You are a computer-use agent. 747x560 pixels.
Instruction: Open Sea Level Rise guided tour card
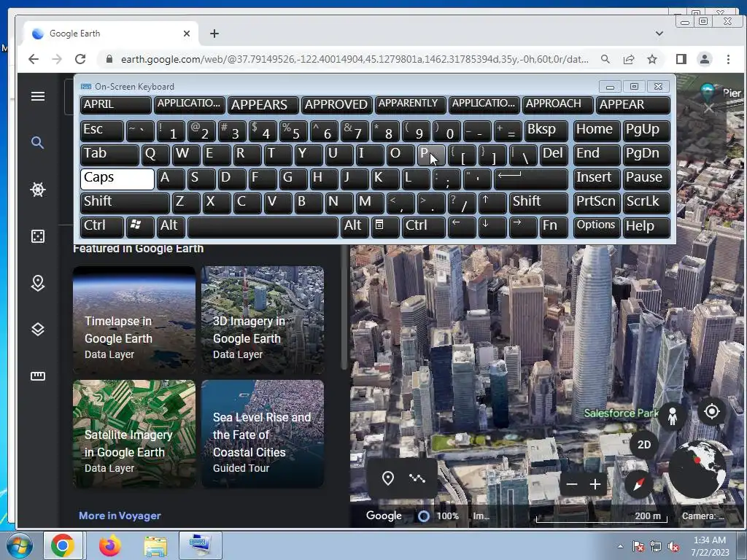coord(263,434)
